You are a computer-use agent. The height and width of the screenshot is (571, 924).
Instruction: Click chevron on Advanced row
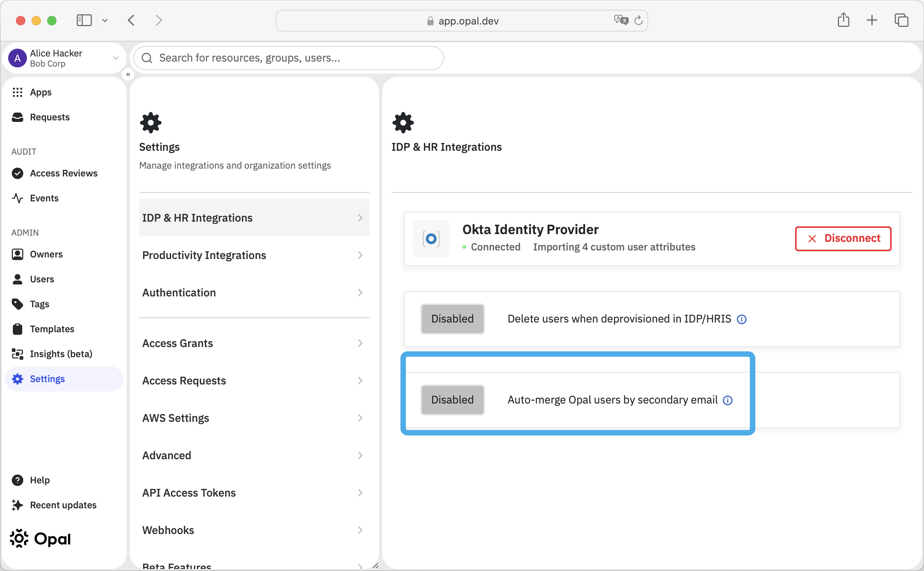(360, 455)
